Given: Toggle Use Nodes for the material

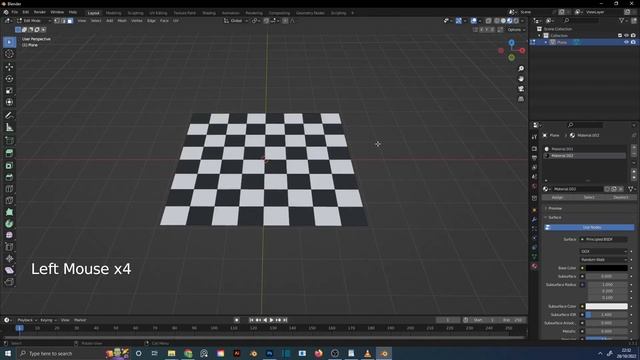Looking at the screenshot, I should coord(589,227).
